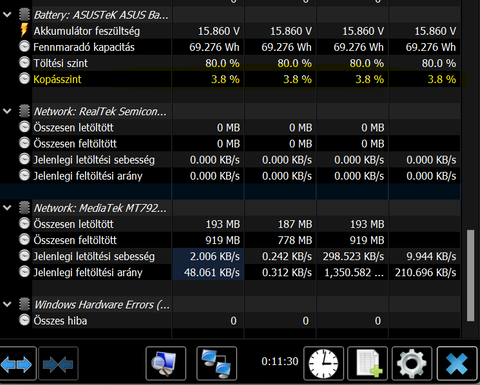Viewport: 480px width, 385px height.
Task: Open settings with the gear icon
Action: [x=412, y=364]
